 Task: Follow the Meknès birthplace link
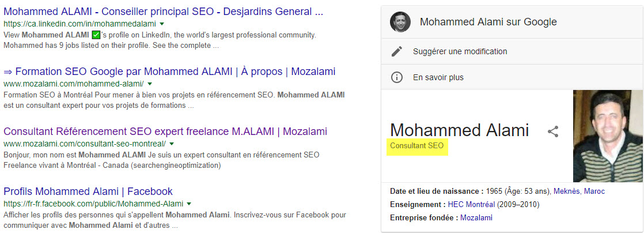(x=566, y=191)
